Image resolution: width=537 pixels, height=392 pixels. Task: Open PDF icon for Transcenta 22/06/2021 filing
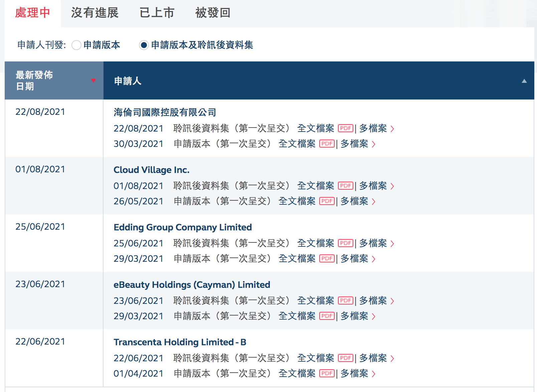pyautogui.click(x=346, y=358)
